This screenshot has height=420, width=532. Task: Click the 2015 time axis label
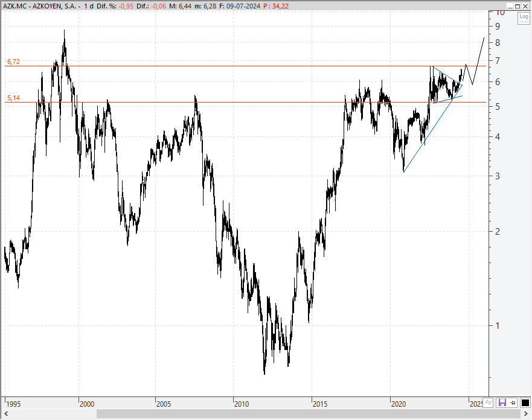pos(320,404)
